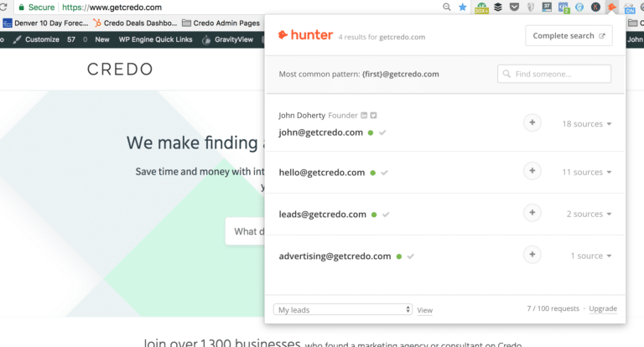Click the advertising@getcredo.com email address

335,256
